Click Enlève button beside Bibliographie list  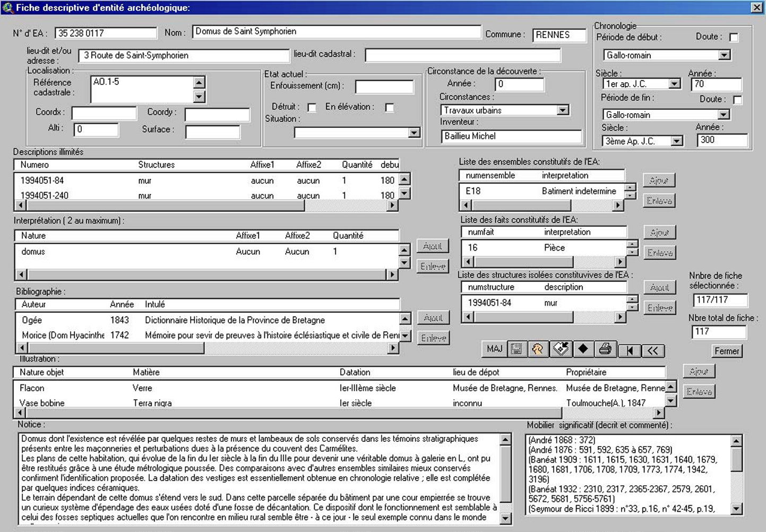433,338
